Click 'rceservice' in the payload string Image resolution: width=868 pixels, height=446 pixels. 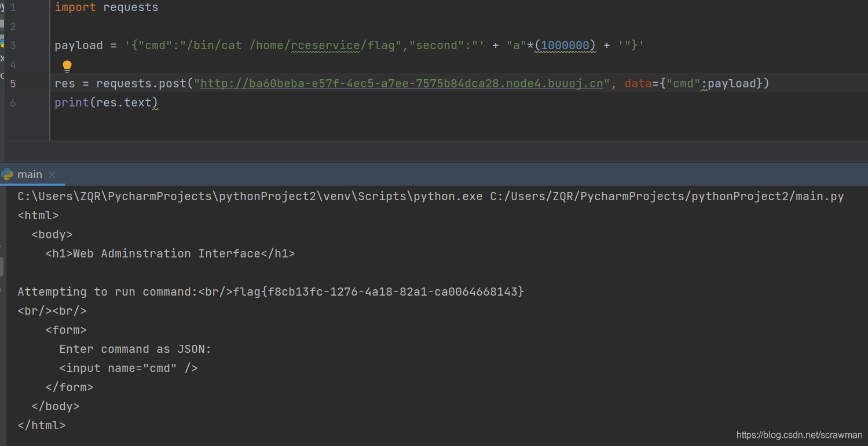point(325,46)
